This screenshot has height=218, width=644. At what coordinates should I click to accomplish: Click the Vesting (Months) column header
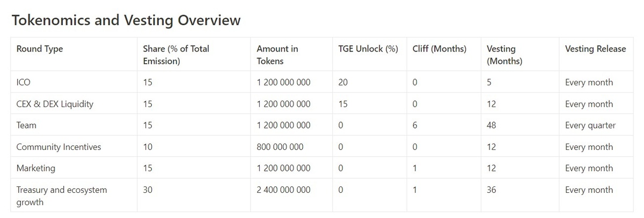pos(504,55)
